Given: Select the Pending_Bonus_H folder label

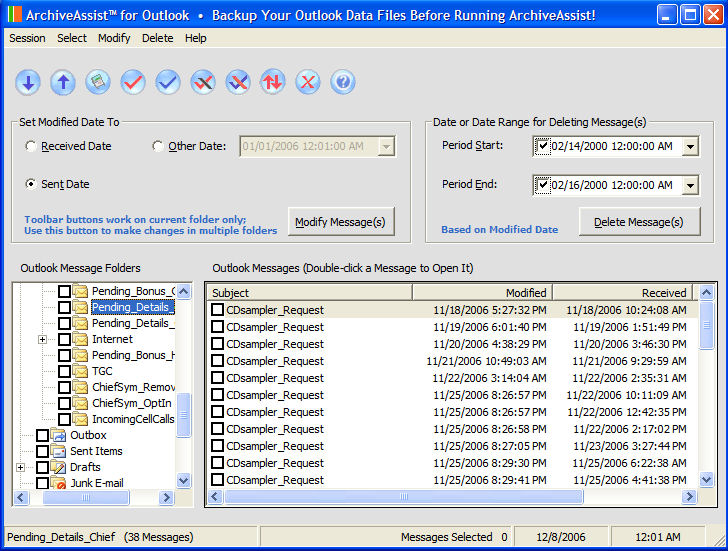Looking at the screenshot, I should tap(133, 355).
